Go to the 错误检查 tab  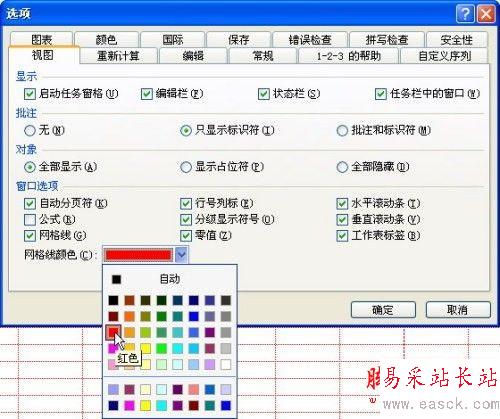310,40
